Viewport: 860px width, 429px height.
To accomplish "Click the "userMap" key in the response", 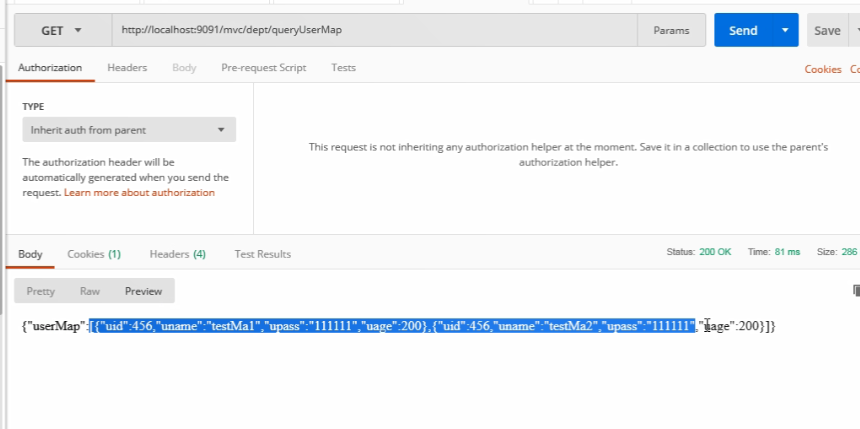I will 53,326.
